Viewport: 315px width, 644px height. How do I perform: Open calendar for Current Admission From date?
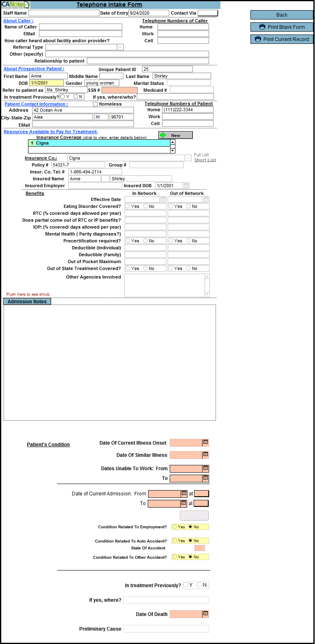click(184, 493)
